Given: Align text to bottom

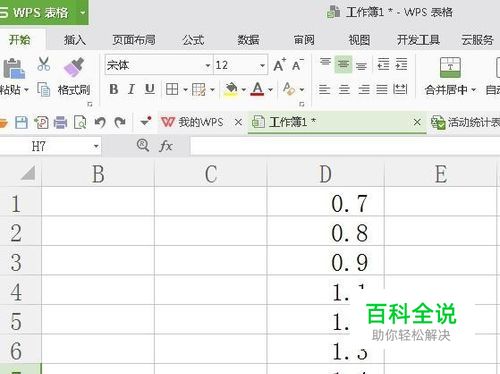Looking at the screenshot, I should [361, 65].
